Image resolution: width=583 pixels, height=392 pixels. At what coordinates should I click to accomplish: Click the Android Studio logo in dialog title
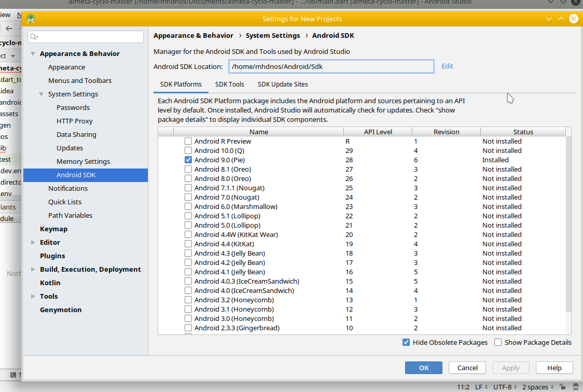[x=31, y=19]
